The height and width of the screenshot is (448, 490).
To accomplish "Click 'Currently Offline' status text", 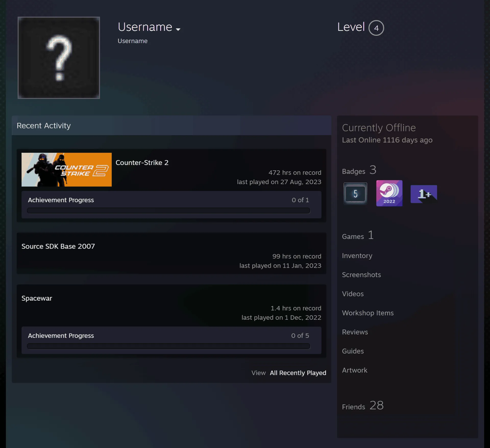I will [379, 128].
